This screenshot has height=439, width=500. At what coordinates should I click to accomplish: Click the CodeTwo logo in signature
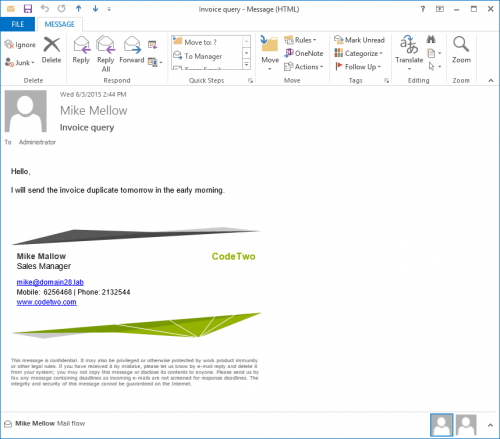click(233, 256)
